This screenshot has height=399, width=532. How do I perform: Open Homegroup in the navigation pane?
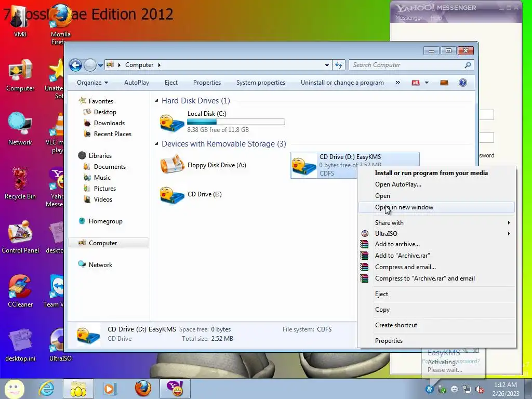pos(105,221)
